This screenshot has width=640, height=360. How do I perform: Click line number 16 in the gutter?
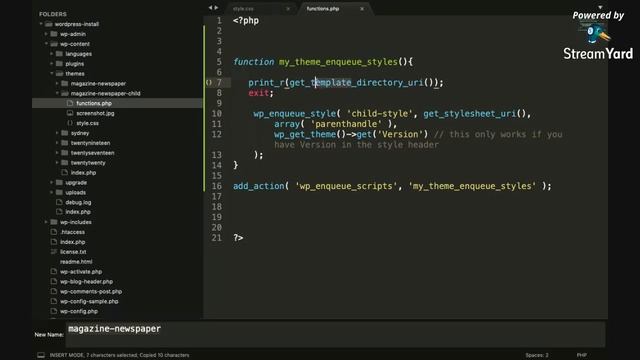[217, 186]
